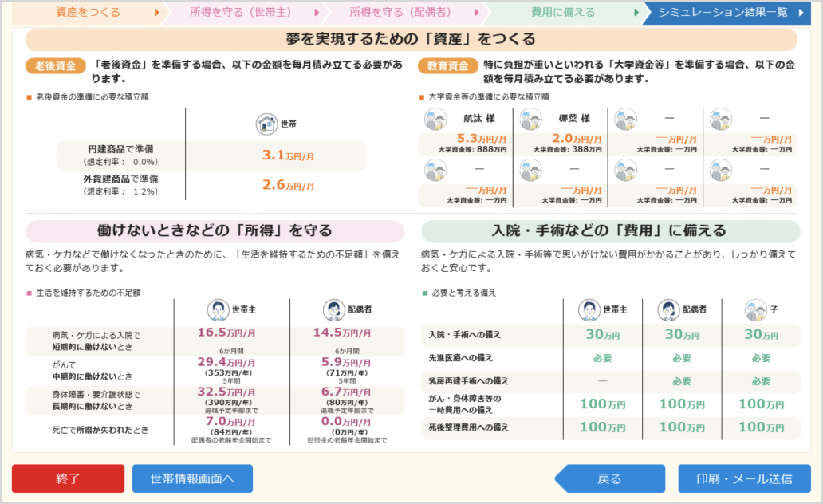Click the 32.5万円/月 long-term disability value

[226, 392]
